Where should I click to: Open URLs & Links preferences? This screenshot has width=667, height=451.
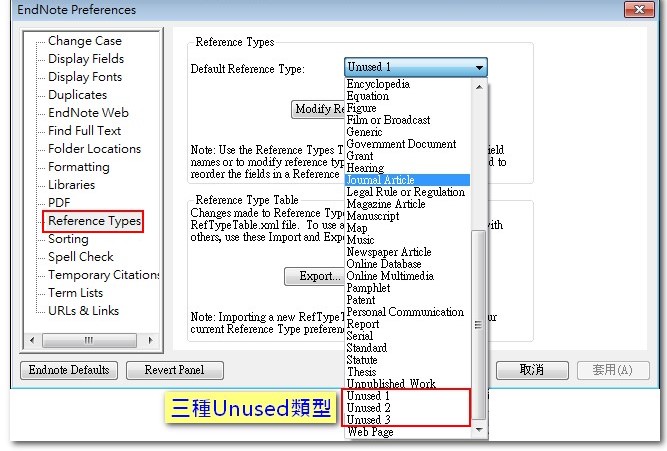point(83,311)
